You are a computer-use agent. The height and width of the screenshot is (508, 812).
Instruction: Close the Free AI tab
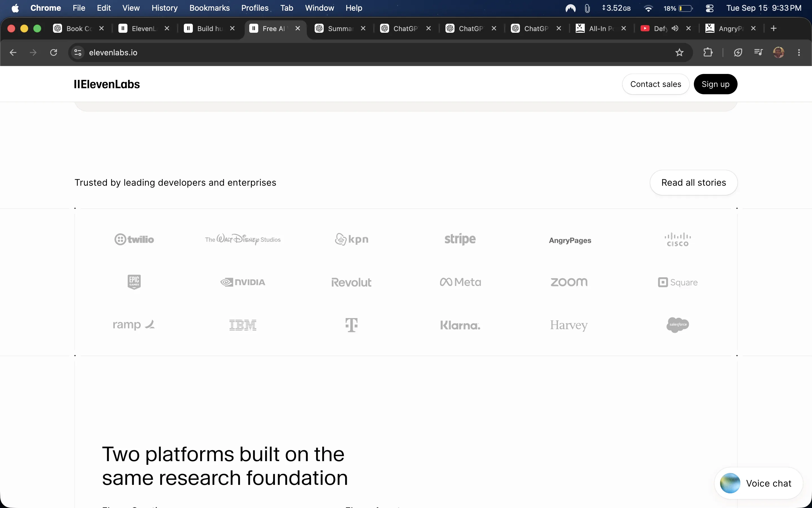[298, 29]
